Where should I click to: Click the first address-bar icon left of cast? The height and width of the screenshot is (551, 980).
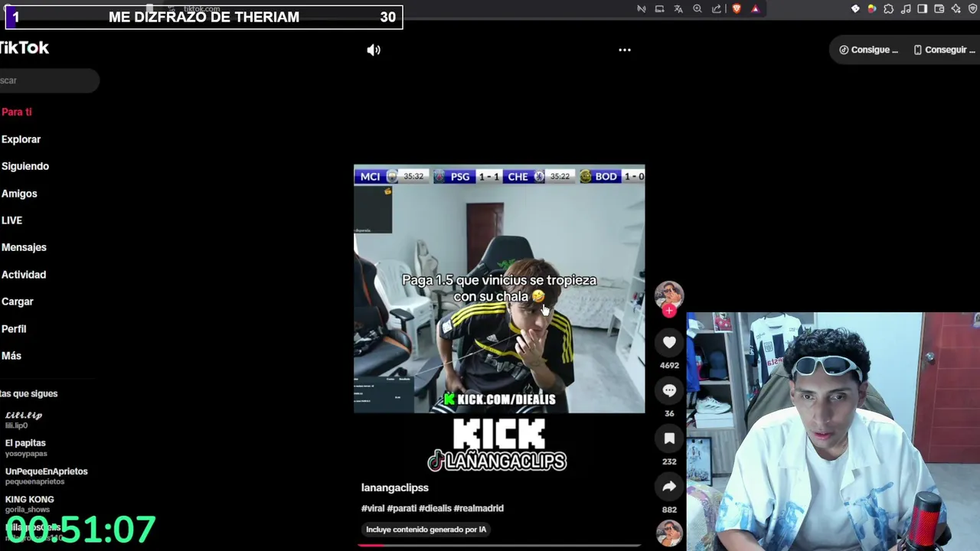pyautogui.click(x=642, y=9)
